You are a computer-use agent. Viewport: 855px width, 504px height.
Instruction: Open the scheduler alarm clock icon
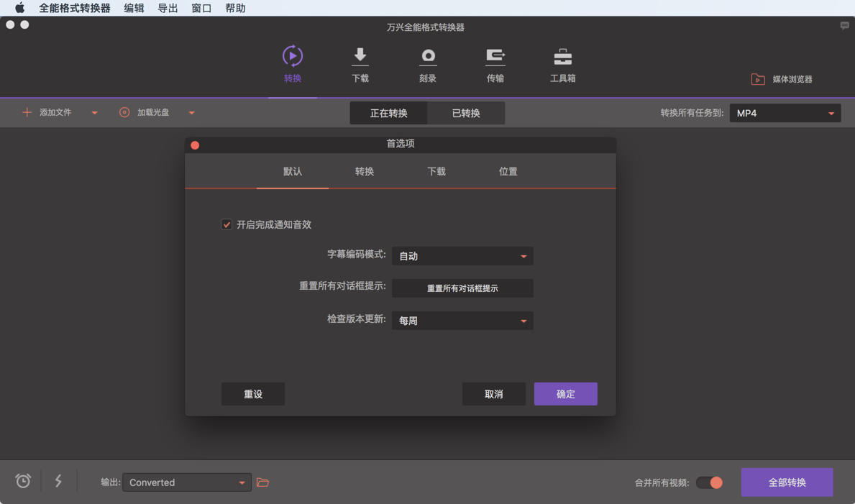click(x=23, y=480)
